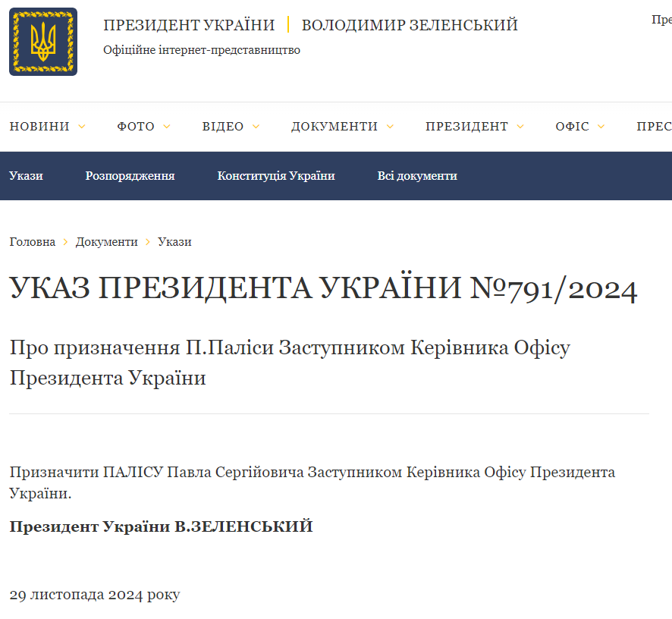Open the НОВИНИ menu item

(39, 127)
